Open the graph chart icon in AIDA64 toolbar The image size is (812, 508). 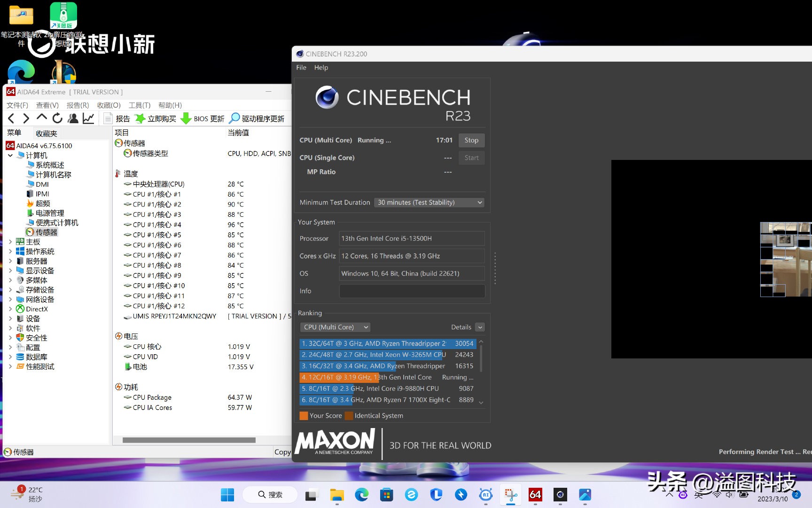pos(88,119)
